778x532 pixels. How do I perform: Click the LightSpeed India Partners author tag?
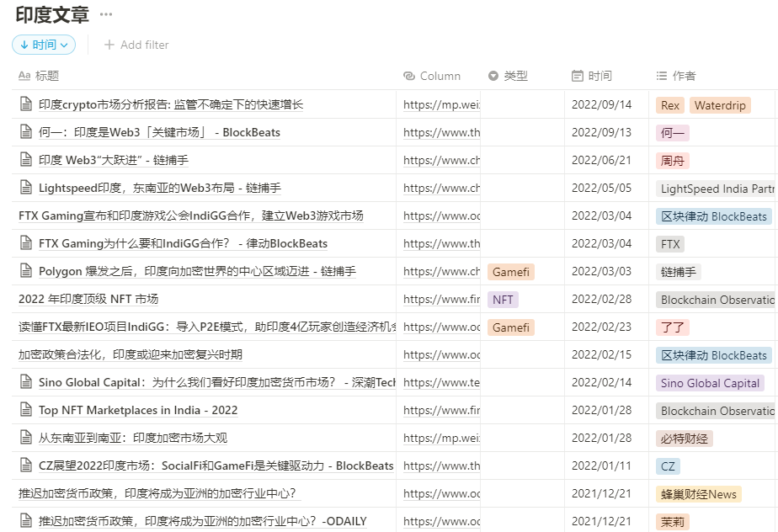[x=716, y=189]
